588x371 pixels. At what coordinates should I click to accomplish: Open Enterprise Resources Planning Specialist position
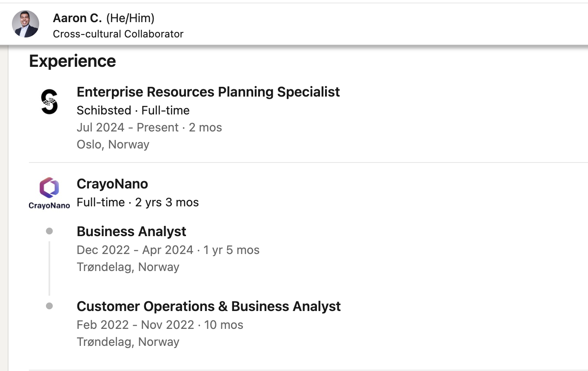tap(208, 92)
